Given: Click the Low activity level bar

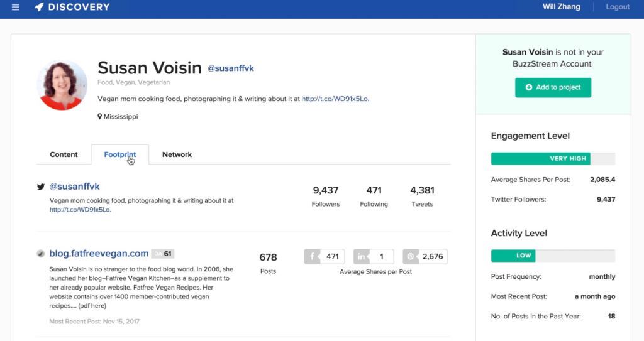Looking at the screenshot, I should point(553,256).
